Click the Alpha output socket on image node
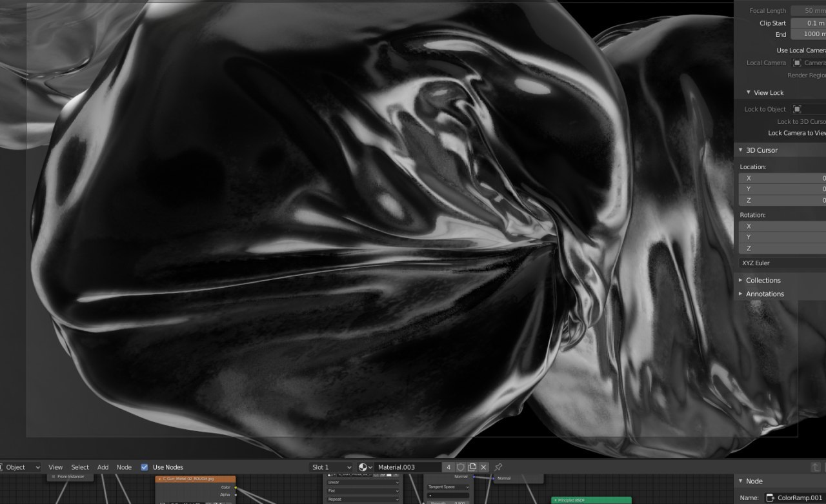The width and height of the screenshot is (826, 504). click(235, 495)
